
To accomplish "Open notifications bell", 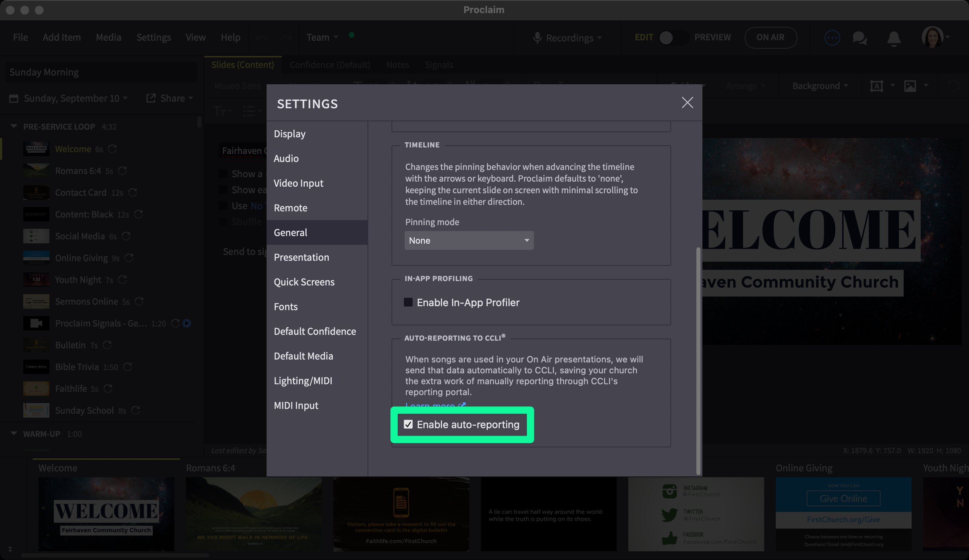I will pos(893,38).
